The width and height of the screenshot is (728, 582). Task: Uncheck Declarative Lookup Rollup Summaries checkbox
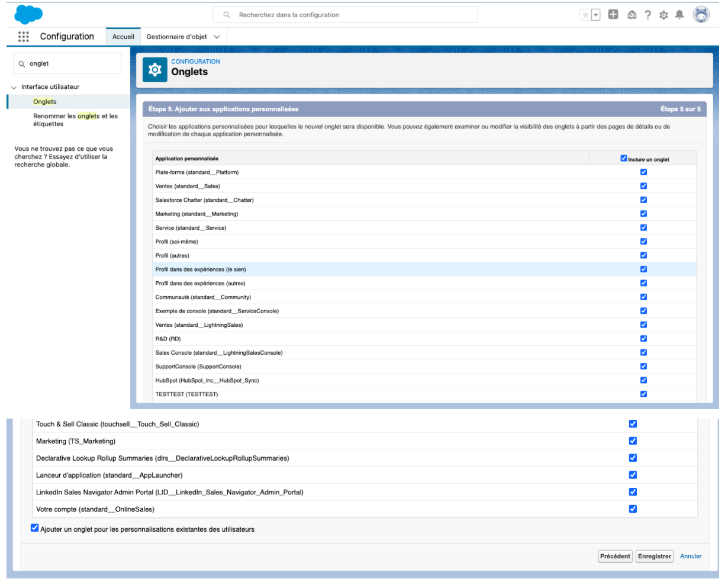point(633,458)
